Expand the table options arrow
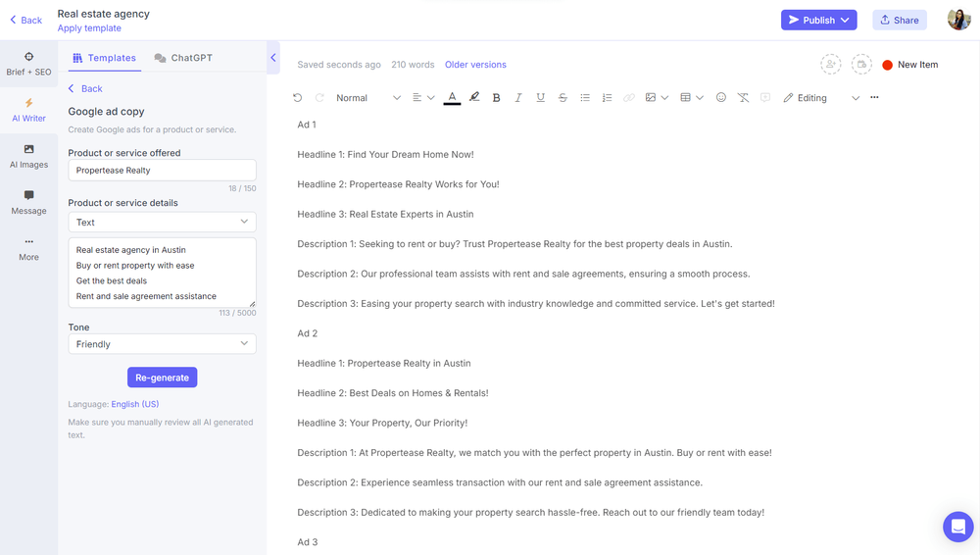Viewport: 980px width, 555px height. click(700, 98)
